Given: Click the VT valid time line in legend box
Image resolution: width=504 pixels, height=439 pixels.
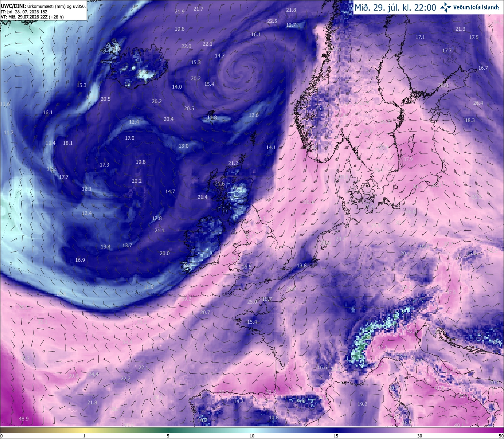Looking at the screenshot, I should 32,17.
